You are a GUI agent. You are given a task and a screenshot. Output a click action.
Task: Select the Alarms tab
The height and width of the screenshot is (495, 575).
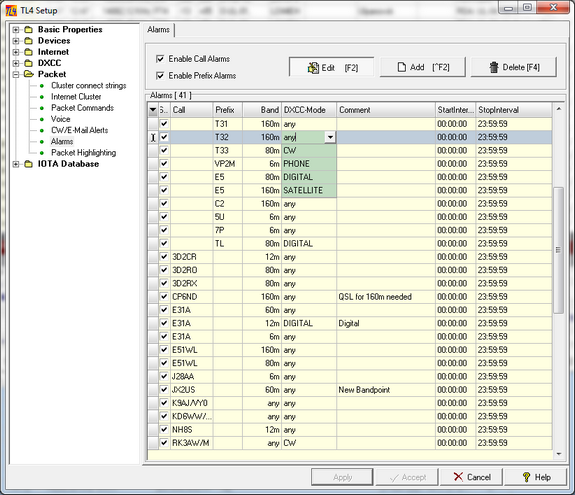pyautogui.click(x=159, y=30)
